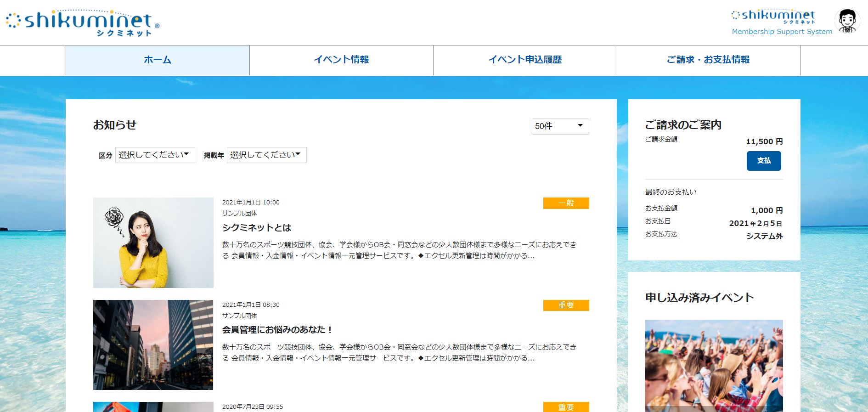868x412 pixels.
Task: Click the city buildings thumbnail image
Action: (153, 345)
